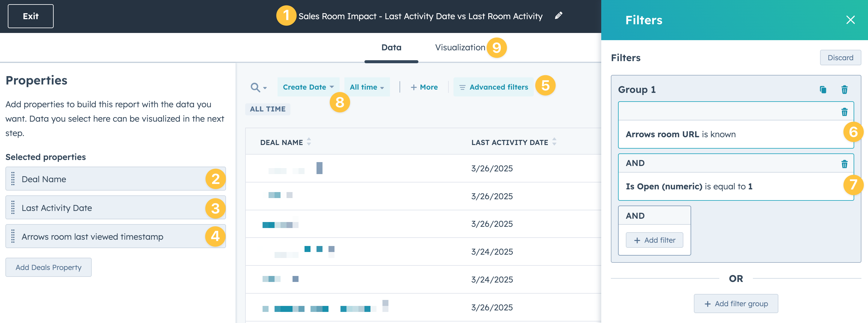Click drag handle beside Last Activity Date

pyautogui.click(x=13, y=207)
